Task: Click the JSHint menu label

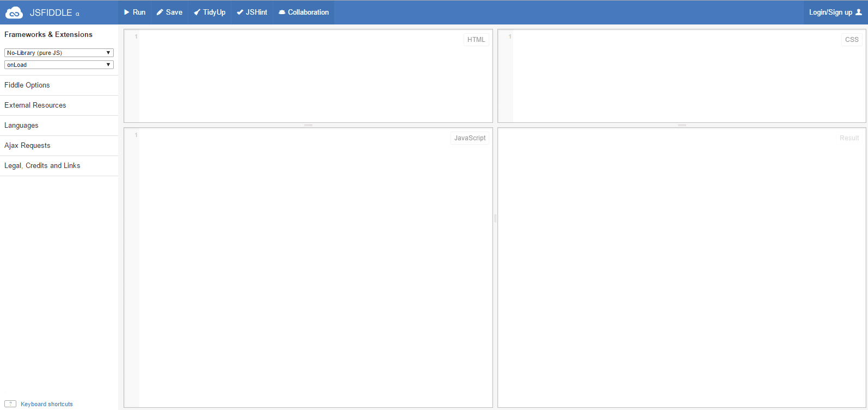Action: (x=256, y=12)
